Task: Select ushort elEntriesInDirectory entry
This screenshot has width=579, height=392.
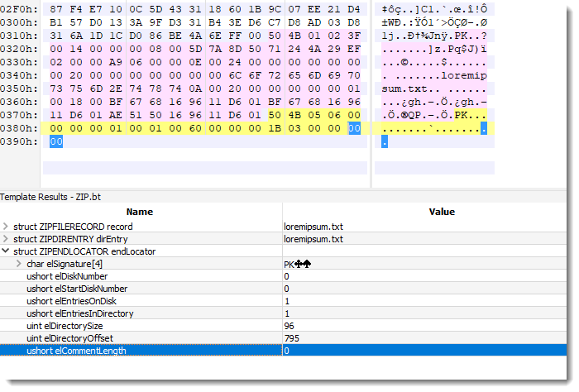Action: 80,313
